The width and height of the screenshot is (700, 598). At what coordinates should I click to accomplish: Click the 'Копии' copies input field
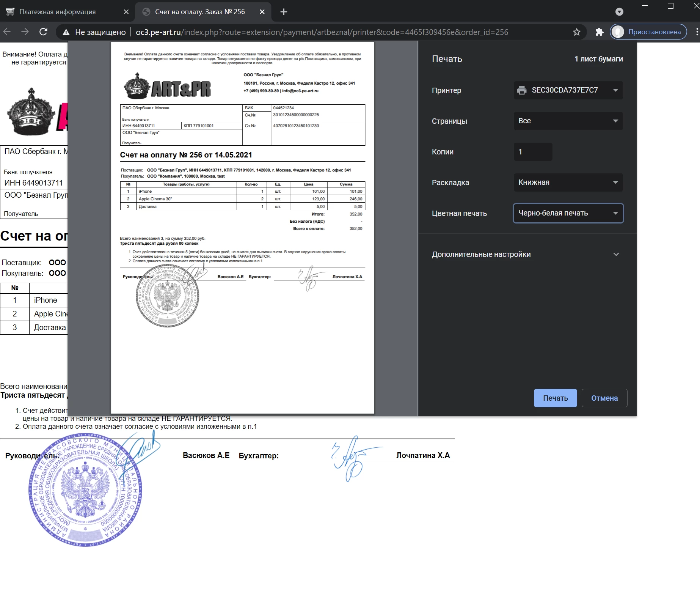click(x=533, y=152)
